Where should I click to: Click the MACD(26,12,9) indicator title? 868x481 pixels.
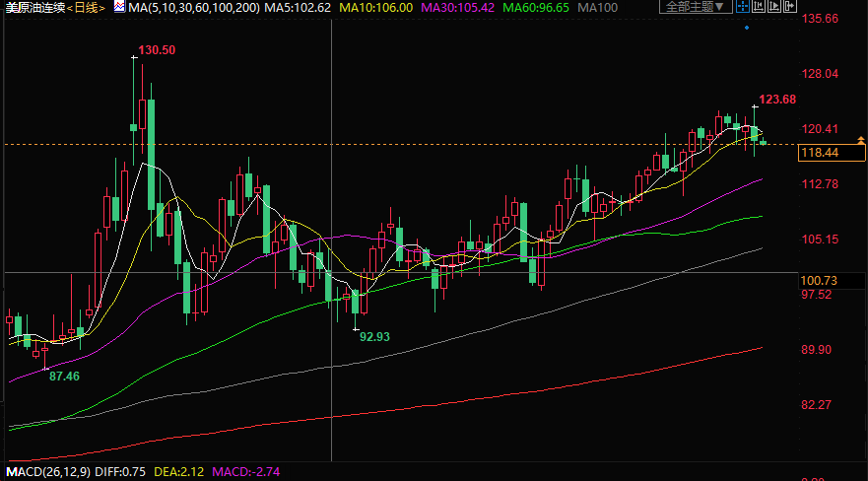point(44,472)
